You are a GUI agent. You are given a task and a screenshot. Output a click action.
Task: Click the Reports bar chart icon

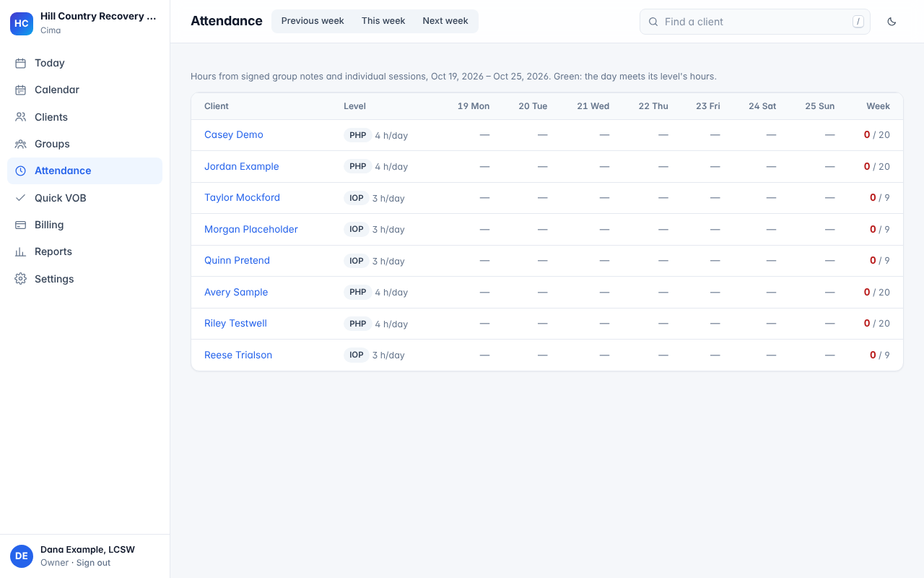(x=21, y=251)
